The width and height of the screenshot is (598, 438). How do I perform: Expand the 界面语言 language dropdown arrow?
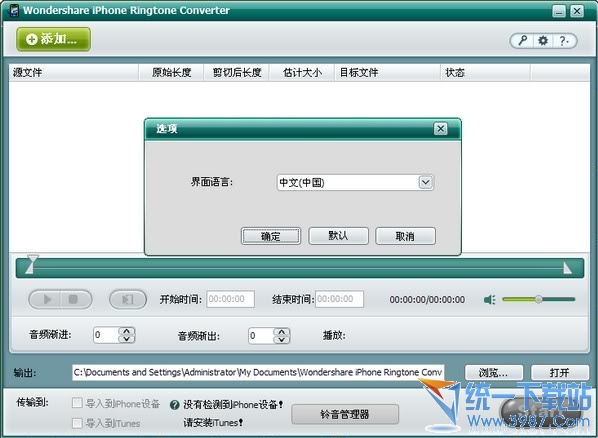[x=426, y=182]
